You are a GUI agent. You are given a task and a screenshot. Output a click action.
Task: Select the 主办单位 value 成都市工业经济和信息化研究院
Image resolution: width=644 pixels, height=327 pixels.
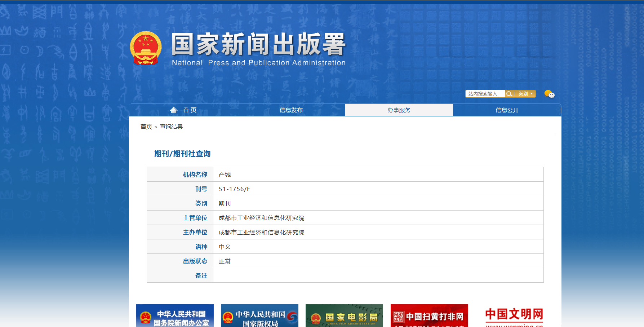(x=261, y=232)
